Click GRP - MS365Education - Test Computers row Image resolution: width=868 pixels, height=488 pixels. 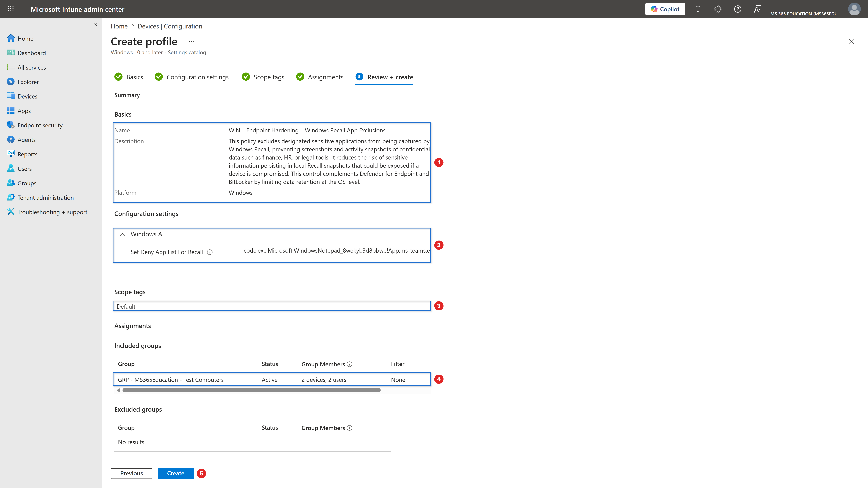[x=272, y=380]
